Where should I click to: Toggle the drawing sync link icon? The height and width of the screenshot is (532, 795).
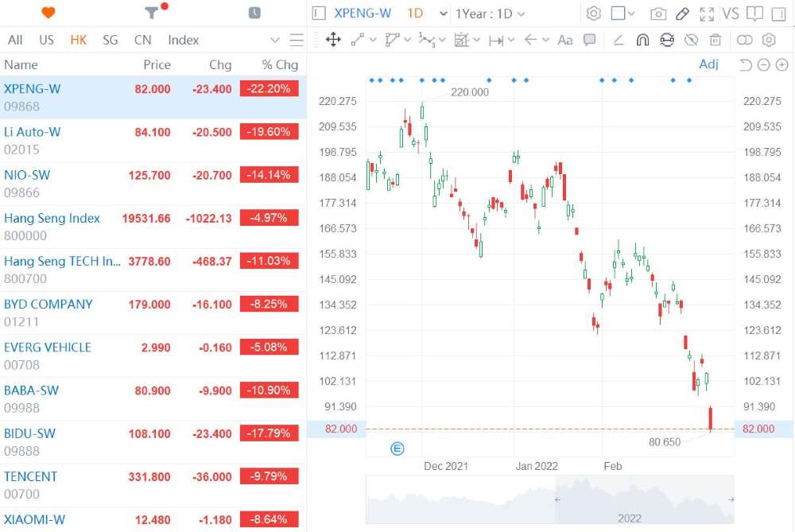[744, 40]
